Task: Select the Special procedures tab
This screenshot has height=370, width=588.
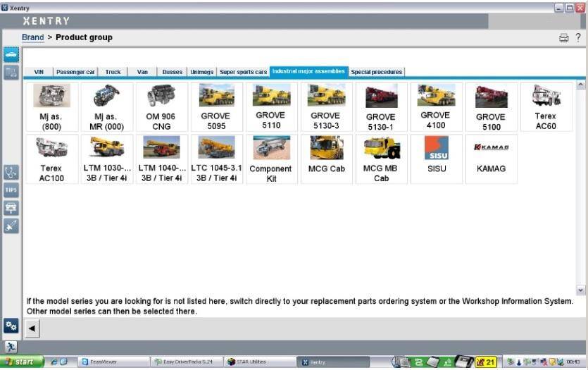Action: pyautogui.click(x=377, y=72)
